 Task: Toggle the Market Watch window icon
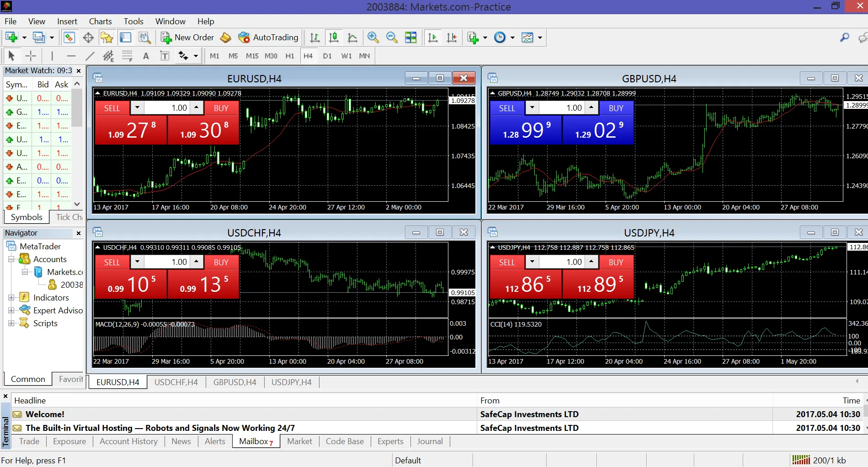coord(69,38)
